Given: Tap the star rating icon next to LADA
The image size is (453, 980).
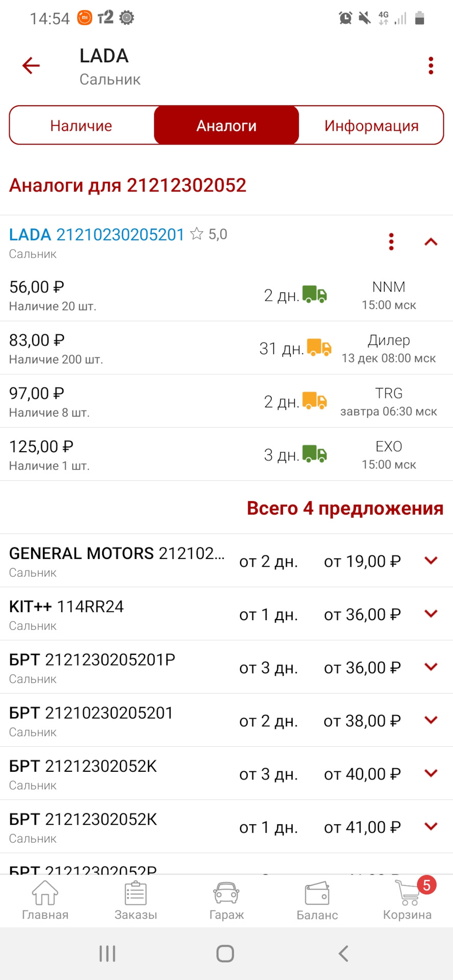Looking at the screenshot, I should (197, 234).
